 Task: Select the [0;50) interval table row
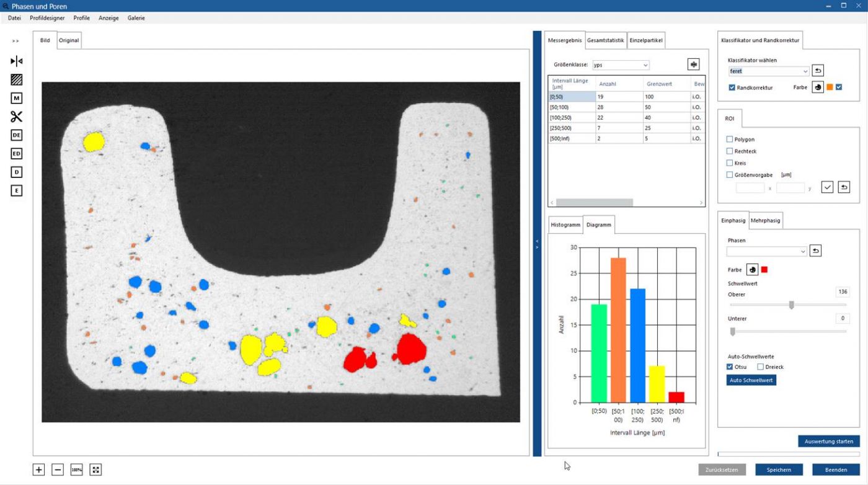pyautogui.click(x=626, y=97)
